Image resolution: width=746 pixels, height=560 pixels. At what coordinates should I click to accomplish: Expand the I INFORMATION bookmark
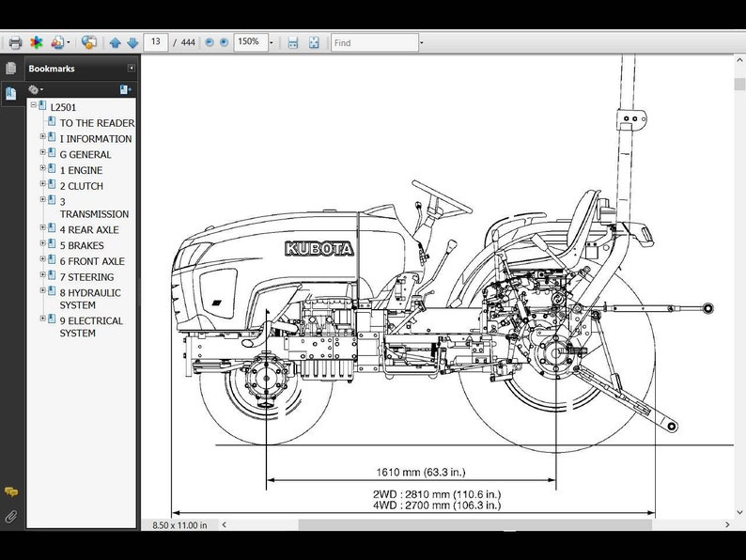tap(43, 136)
